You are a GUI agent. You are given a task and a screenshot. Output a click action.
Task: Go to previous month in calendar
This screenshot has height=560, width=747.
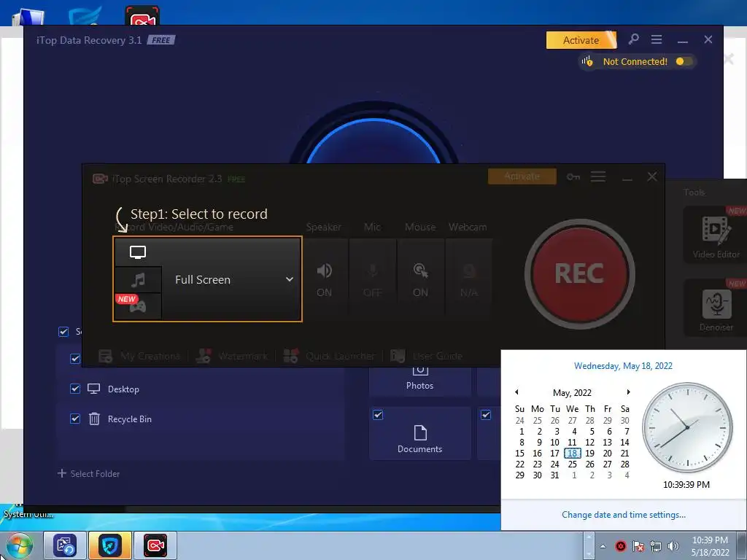coord(516,392)
